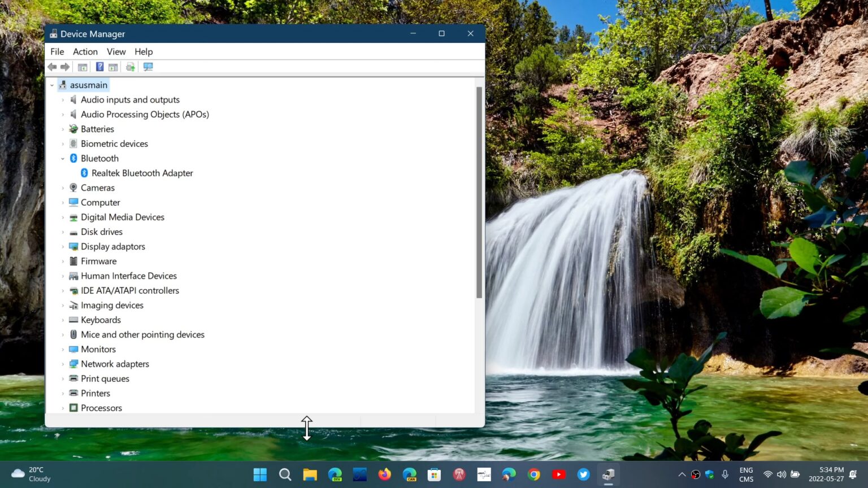Click the vertical scrollbar in device list

(479, 192)
